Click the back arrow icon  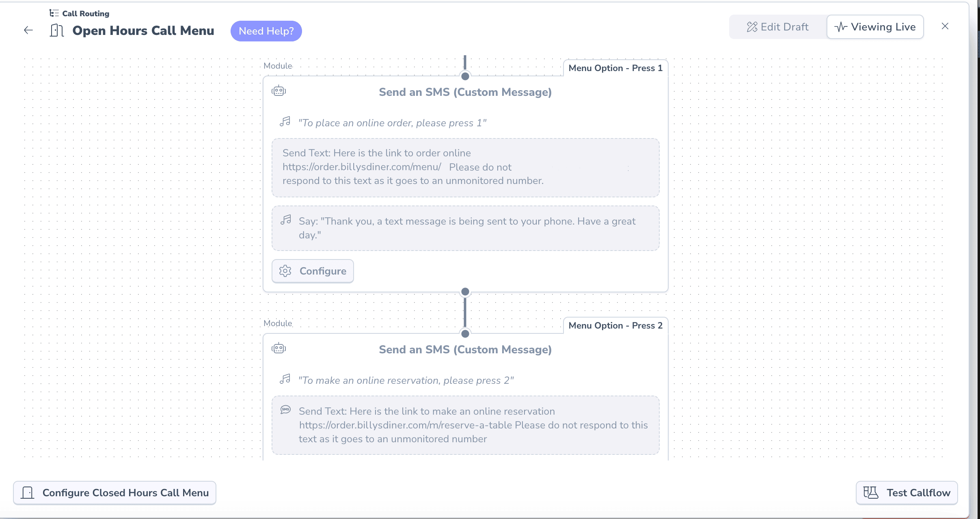pos(28,30)
